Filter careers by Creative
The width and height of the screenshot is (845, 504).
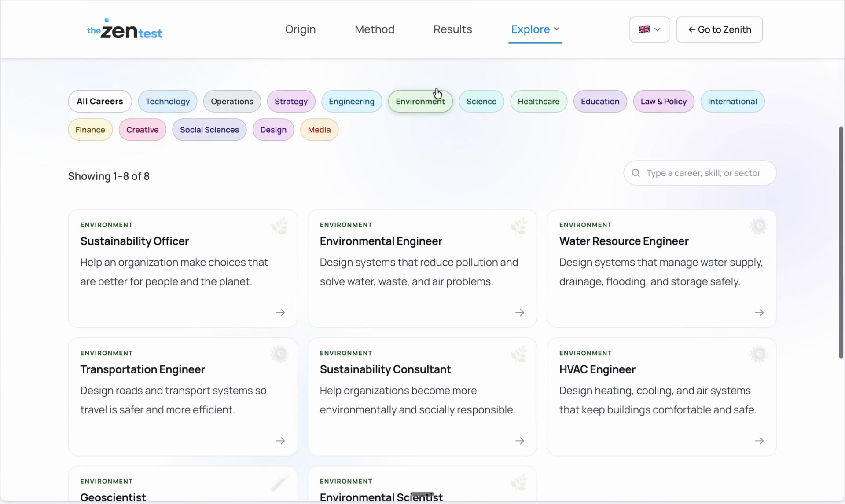coord(142,130)
